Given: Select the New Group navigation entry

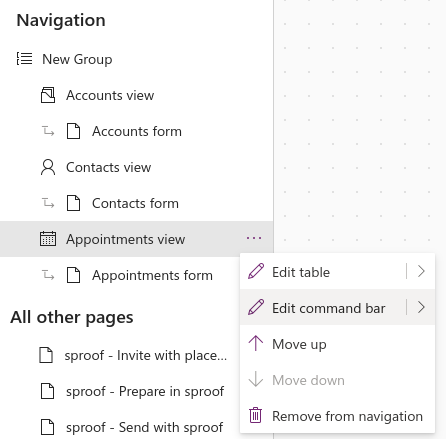Looking at the screenshot, I should click(77, 59).
